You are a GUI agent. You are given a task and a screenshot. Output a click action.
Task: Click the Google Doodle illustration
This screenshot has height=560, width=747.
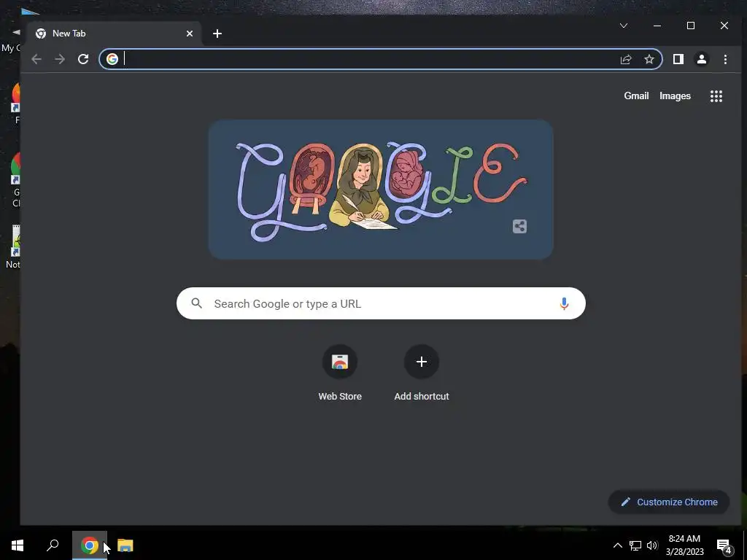point(381,190)
